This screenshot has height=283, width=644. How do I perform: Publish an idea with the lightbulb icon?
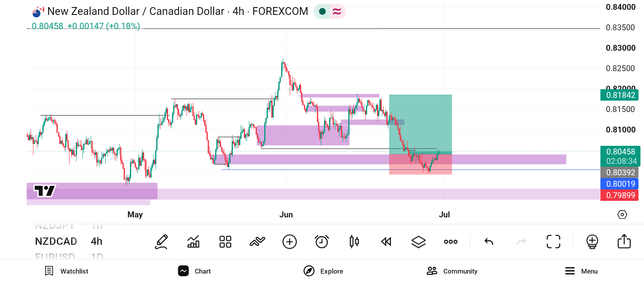tap(592, 242)
